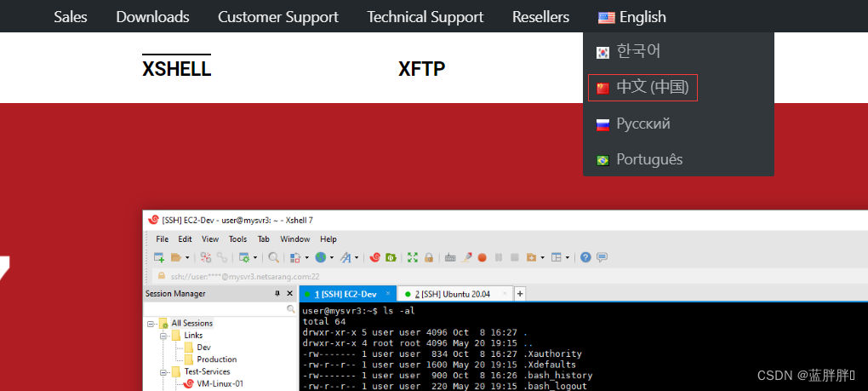The image size is (868, 391).
Task: Click the Highlight pen icon in toolbar
Action: [x=466, y=257]
